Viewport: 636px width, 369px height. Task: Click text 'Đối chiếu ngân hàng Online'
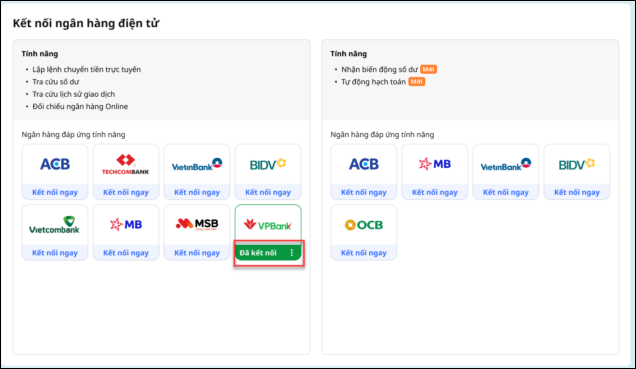point(80,106)
